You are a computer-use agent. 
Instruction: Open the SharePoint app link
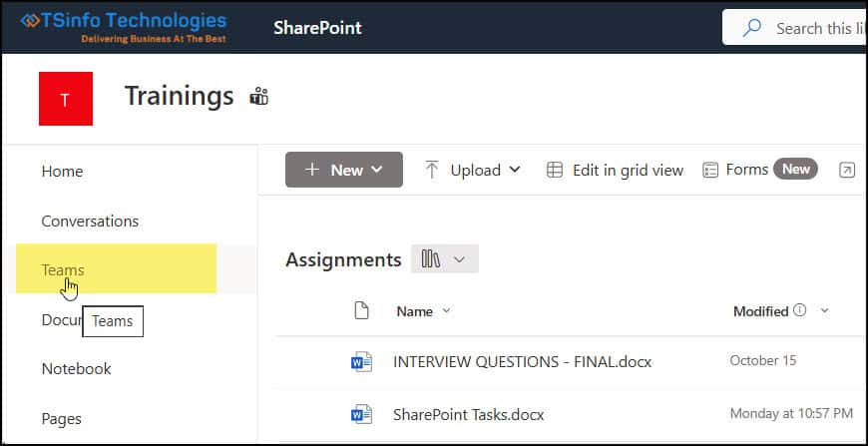tap(317, 28)
